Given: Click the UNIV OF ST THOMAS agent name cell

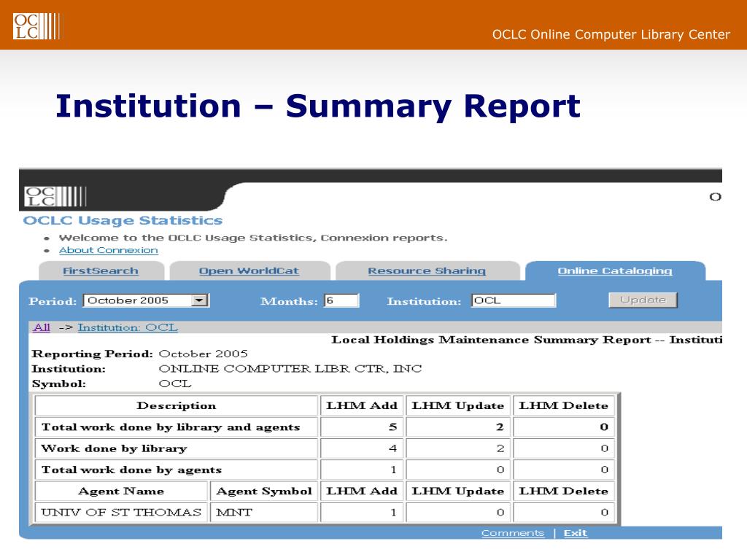Looking at the screenshot, I should click(x=121, y=513).
